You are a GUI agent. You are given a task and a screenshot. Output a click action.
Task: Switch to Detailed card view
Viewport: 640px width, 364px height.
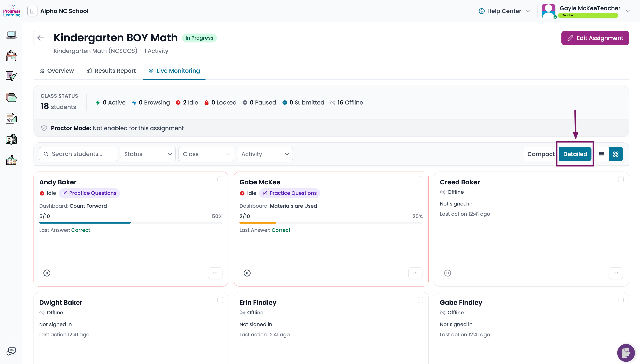(575, 154)
